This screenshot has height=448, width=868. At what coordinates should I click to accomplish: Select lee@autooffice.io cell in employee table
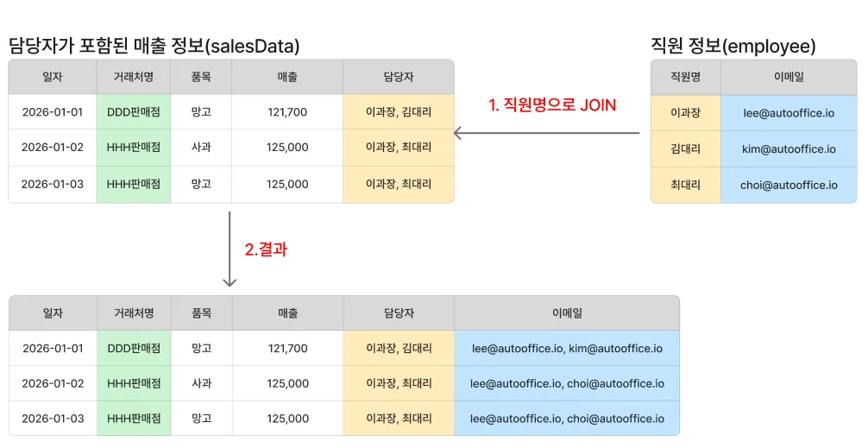coord(789,112)
